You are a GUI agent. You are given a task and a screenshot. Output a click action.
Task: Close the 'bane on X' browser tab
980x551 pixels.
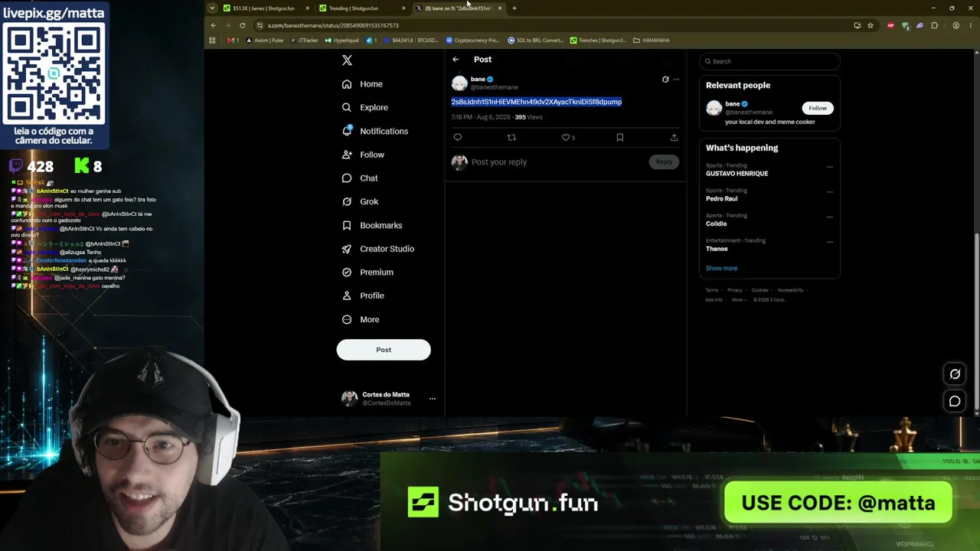[x=499, y=8]
